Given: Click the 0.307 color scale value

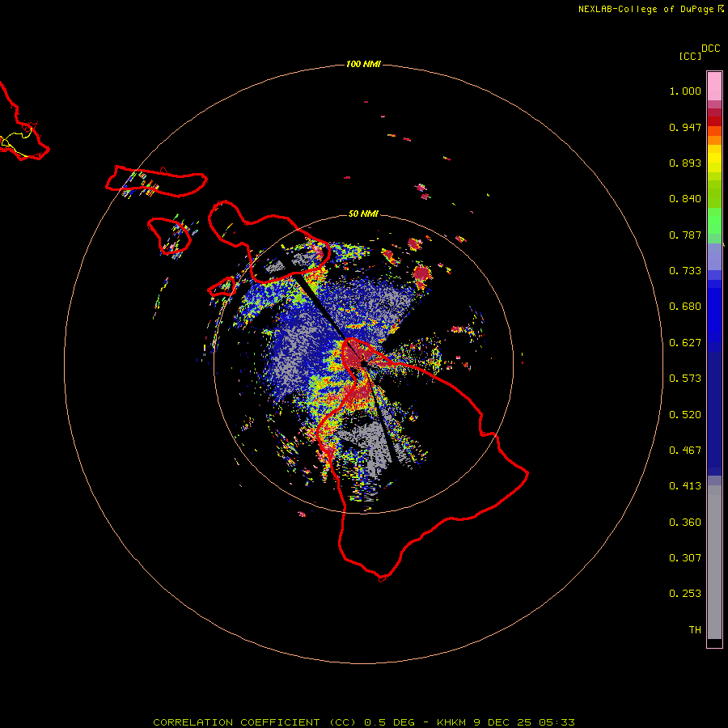Looking at the screenshot, I should tap(685, 558).
